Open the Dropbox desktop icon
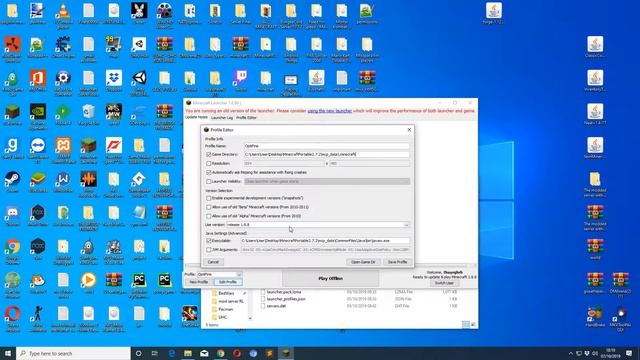640x360 pixels. click(x=113, y=78)
